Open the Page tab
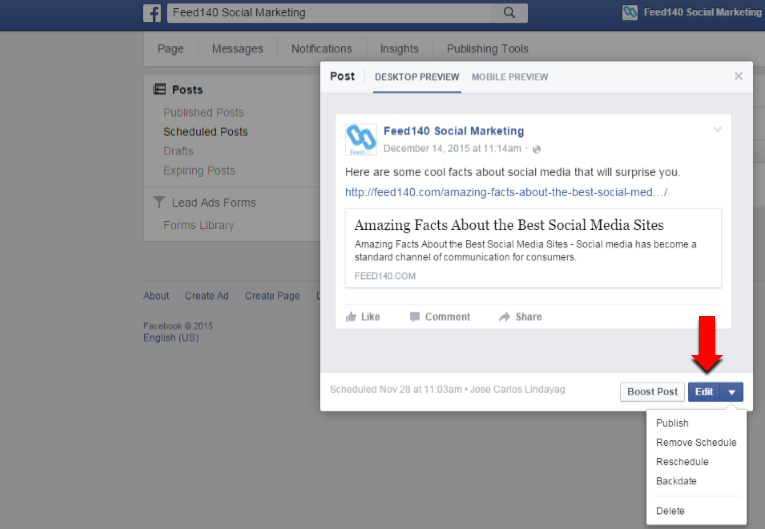Image resolution: width=765 pixels, height=529 pixels. click(170, 49)
